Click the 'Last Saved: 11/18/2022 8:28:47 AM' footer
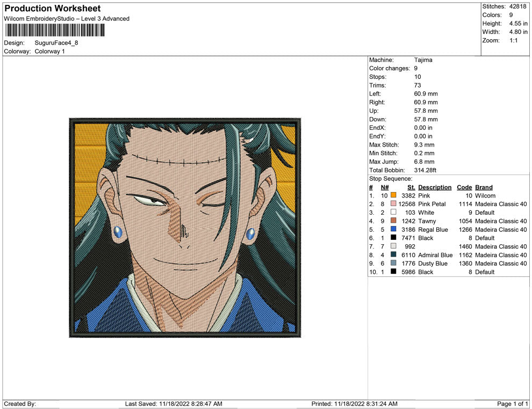The image size is (532, 409). (x=174, y=404)
